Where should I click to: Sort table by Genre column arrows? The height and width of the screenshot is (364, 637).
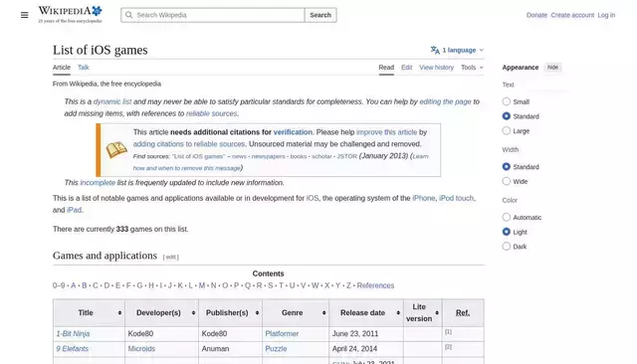click(323, 313)
